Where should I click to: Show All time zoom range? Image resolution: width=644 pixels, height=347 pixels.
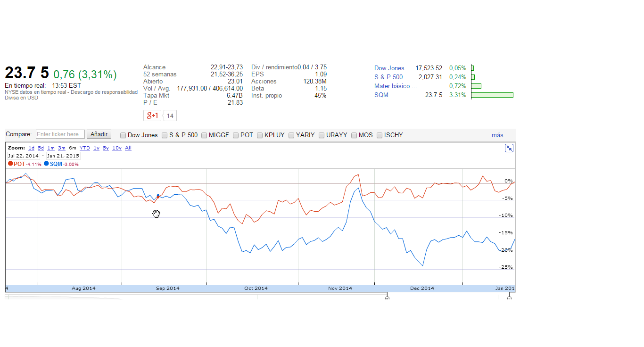click(128, 148)
